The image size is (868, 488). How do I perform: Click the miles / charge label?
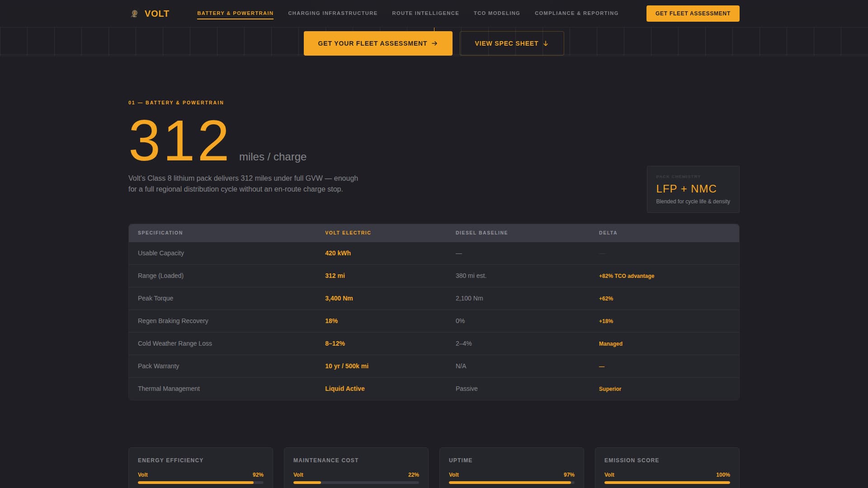(x=273, y=157)
